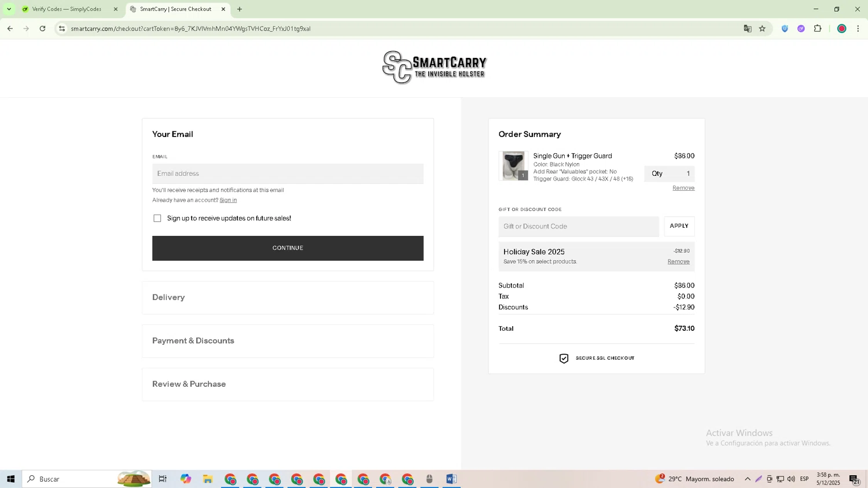Expand the Delivery section

click(x=288, y=298)
